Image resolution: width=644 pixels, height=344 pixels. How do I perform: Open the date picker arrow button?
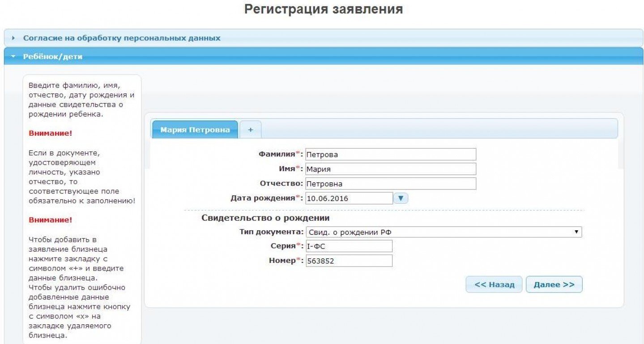point(401,198)
